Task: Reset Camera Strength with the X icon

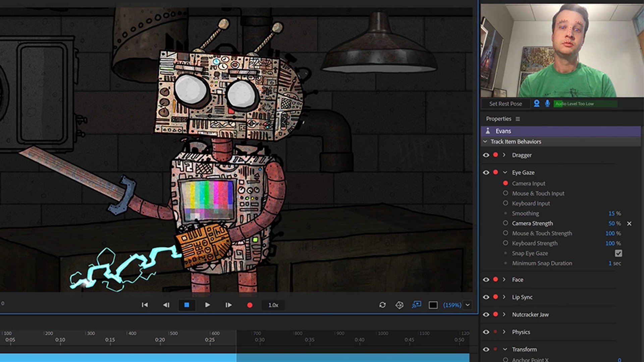Action: point(629,224)
